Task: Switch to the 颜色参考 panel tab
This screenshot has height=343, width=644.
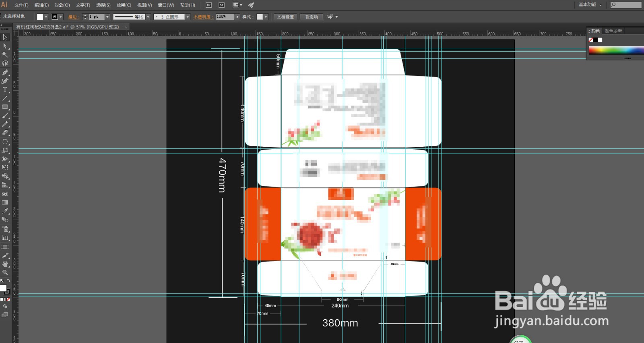Action: pyautogui.click(x=613, y=31)
